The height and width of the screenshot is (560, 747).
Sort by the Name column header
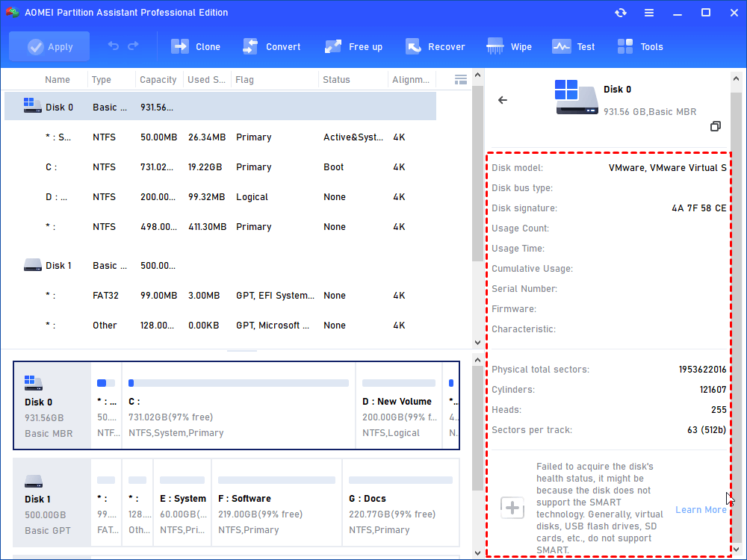[58, 80]
